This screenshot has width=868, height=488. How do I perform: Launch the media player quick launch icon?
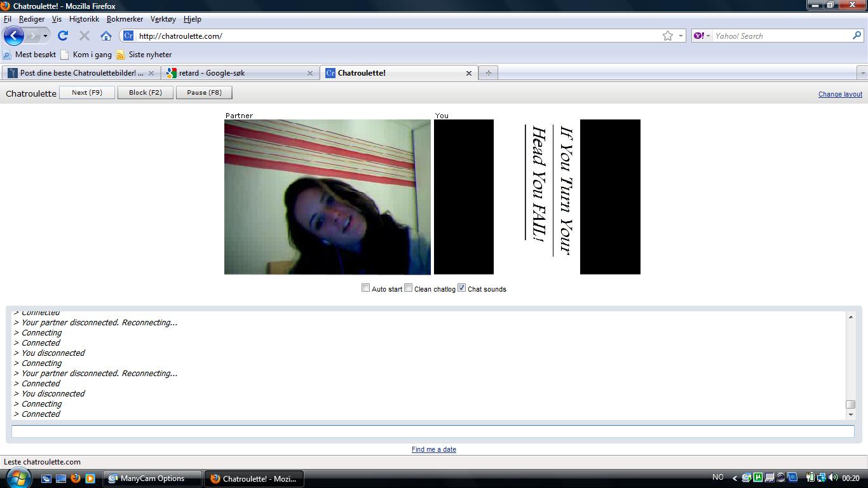pos(90,478)
